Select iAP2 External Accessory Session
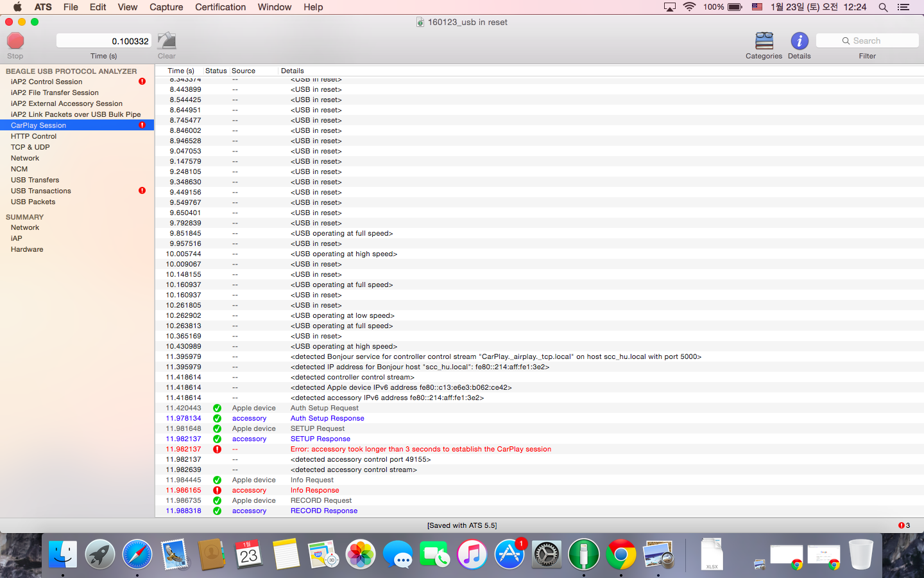 pos(77,103)
